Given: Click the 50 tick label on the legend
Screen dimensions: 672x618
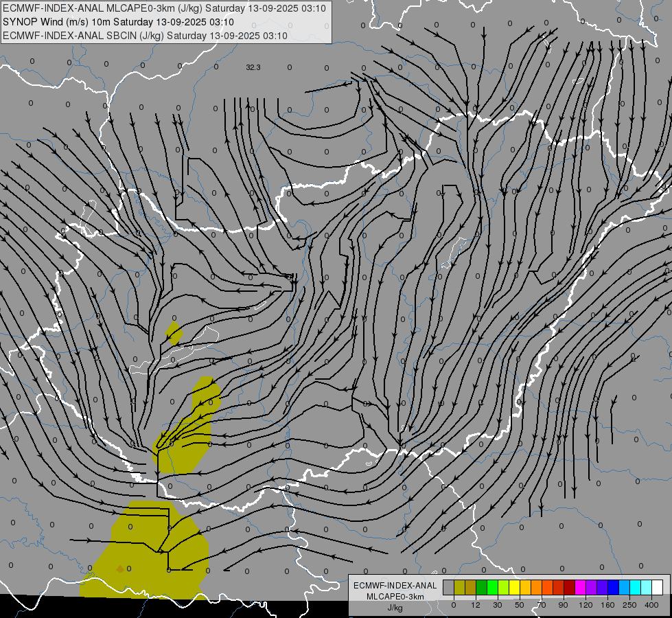Looking at the screenshot, I should click(x=520, y=605).
